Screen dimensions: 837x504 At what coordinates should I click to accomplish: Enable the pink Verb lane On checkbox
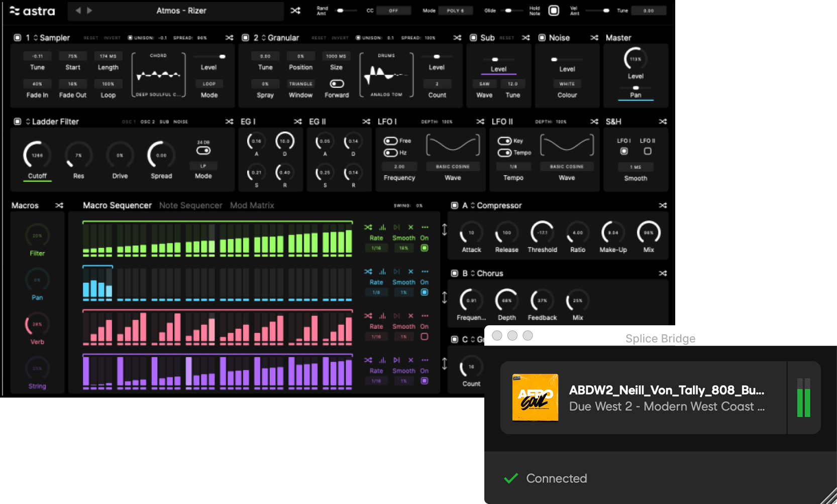[425, 337]
